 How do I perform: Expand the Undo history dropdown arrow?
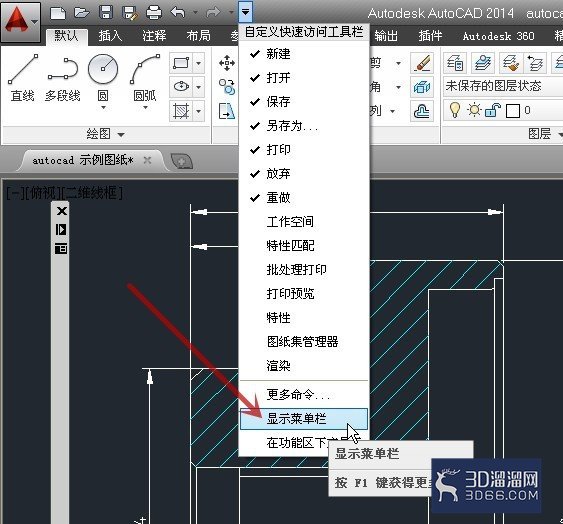195,13
